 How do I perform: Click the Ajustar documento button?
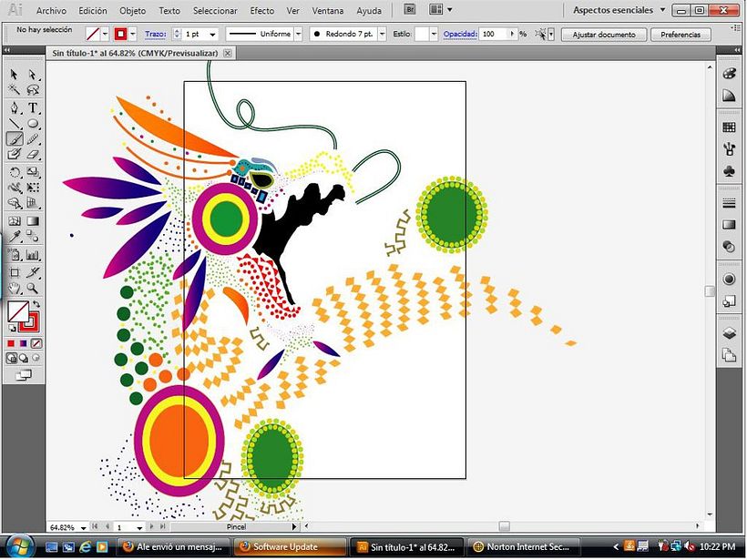[604, 35]
